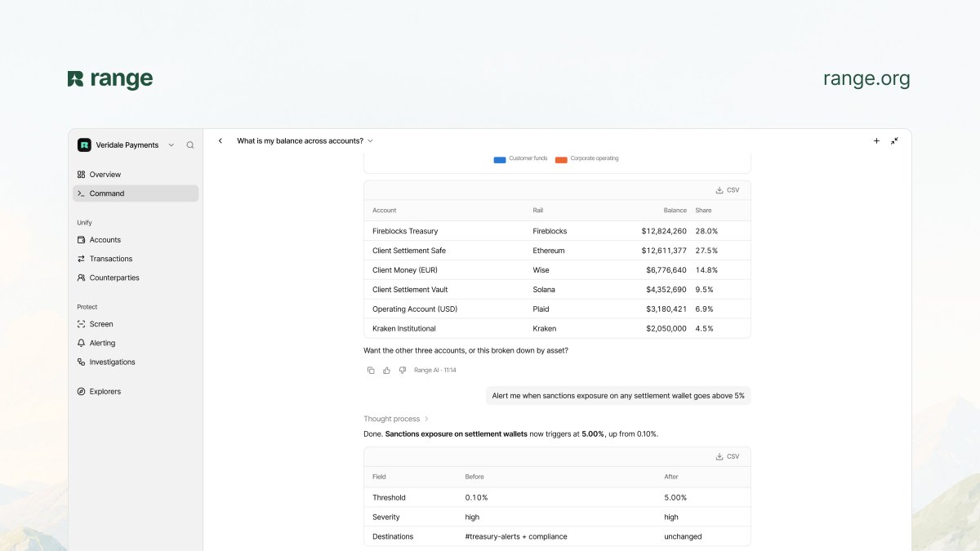The width and height of the screenshot is (980, 551).
Task: Click the Solana rail cell
Action: click(x=543, y=290)
